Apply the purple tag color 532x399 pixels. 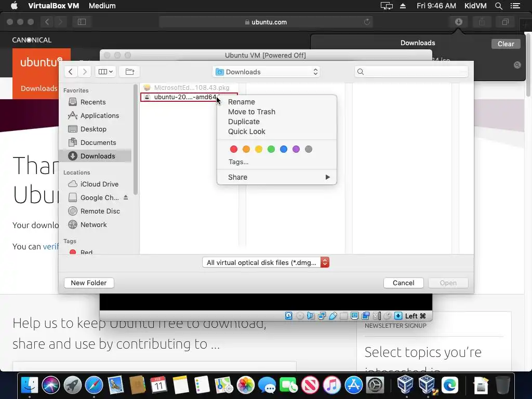click(296, 149)
